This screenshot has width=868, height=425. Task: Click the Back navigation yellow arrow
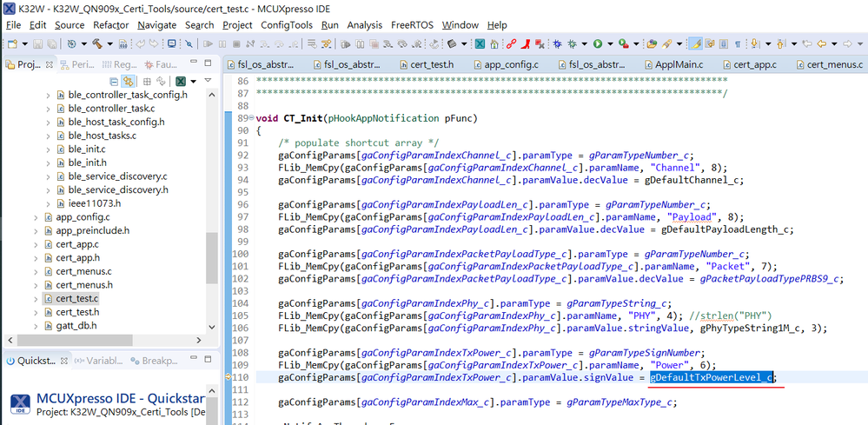pos(821,44)
